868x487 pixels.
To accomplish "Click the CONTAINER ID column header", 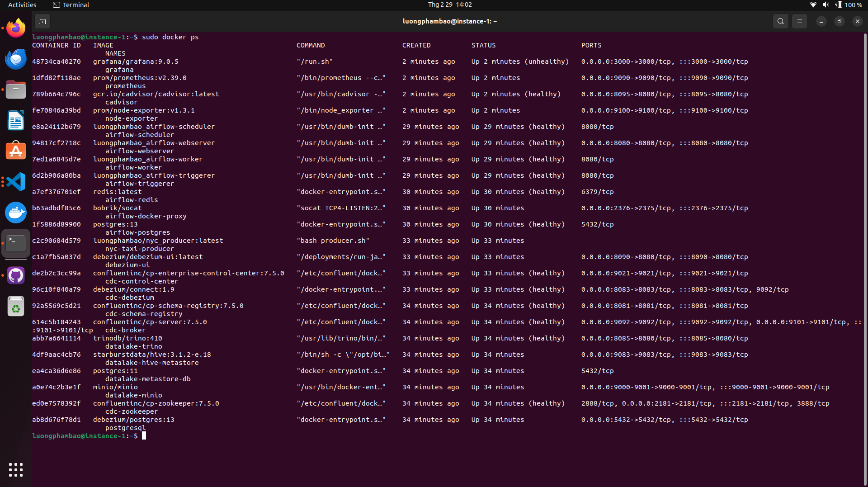I will click(x=57, y=45).
